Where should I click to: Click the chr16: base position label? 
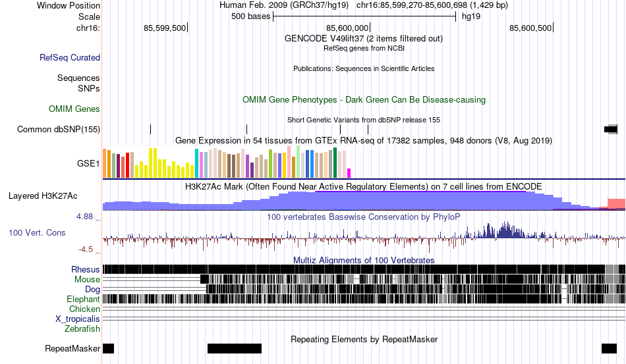88,28
